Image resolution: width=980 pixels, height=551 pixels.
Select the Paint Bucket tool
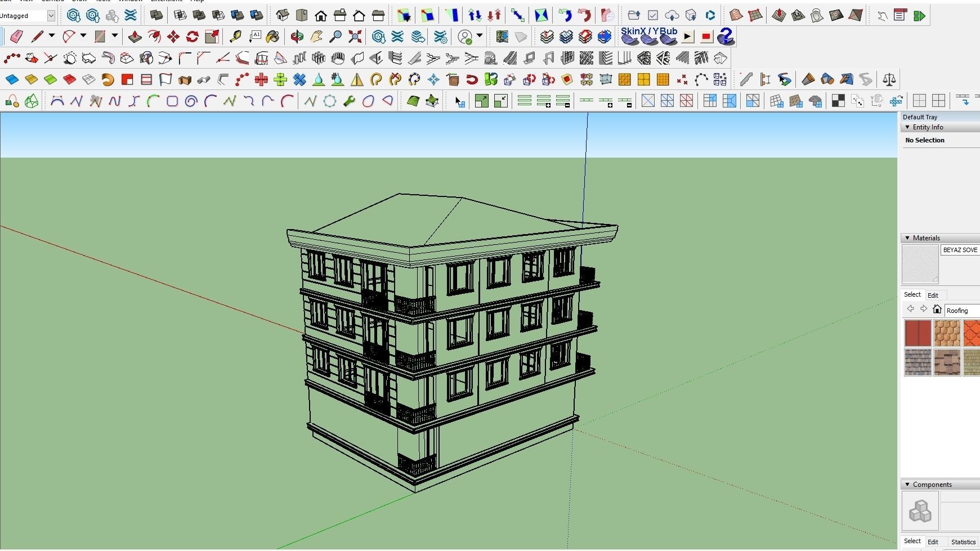pyautogui.click(x=273, y=37)
